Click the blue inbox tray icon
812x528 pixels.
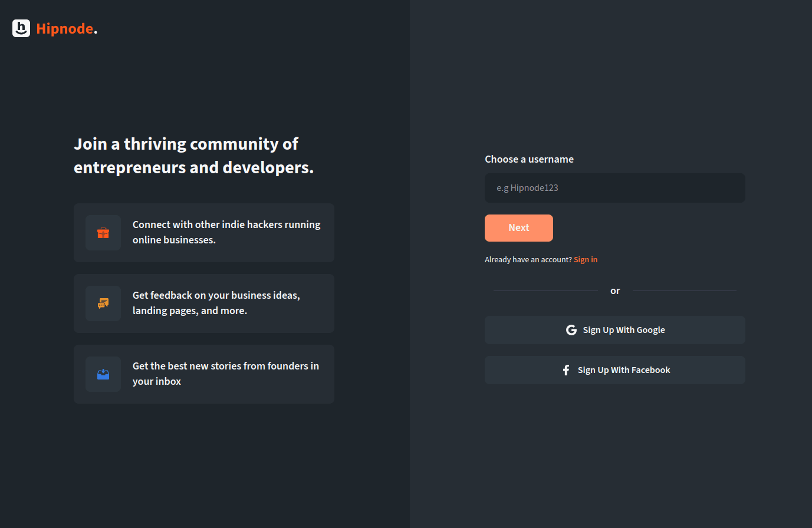[103, 374]
